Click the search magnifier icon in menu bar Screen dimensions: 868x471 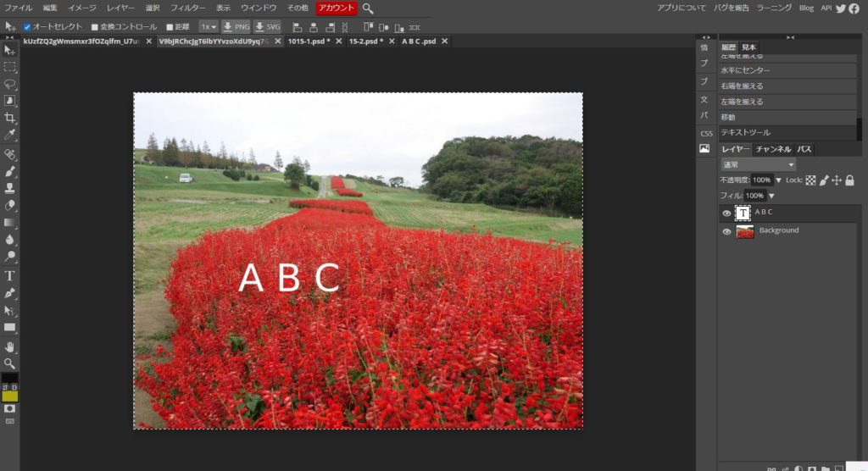coord(368,8)
